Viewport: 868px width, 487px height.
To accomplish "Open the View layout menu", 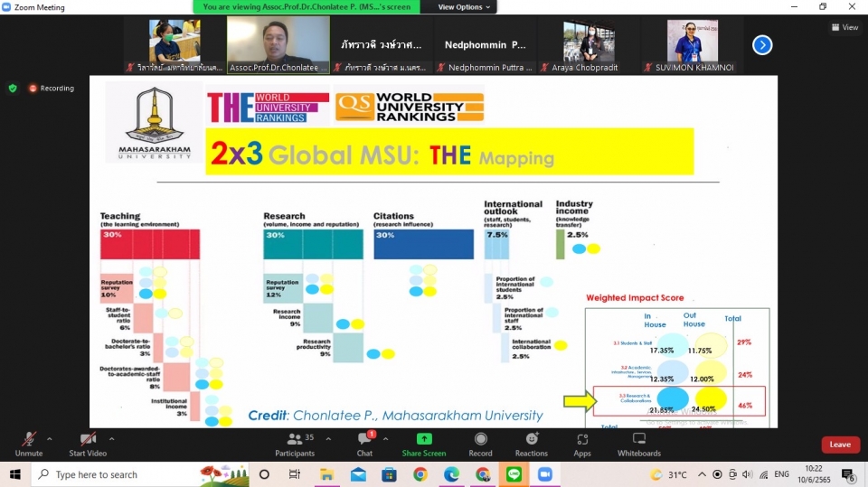I will point(844,27).
